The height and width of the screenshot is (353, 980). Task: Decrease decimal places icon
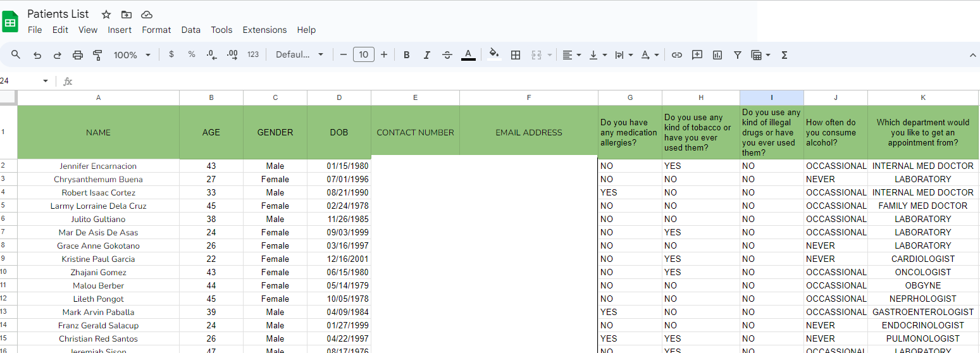212,55
